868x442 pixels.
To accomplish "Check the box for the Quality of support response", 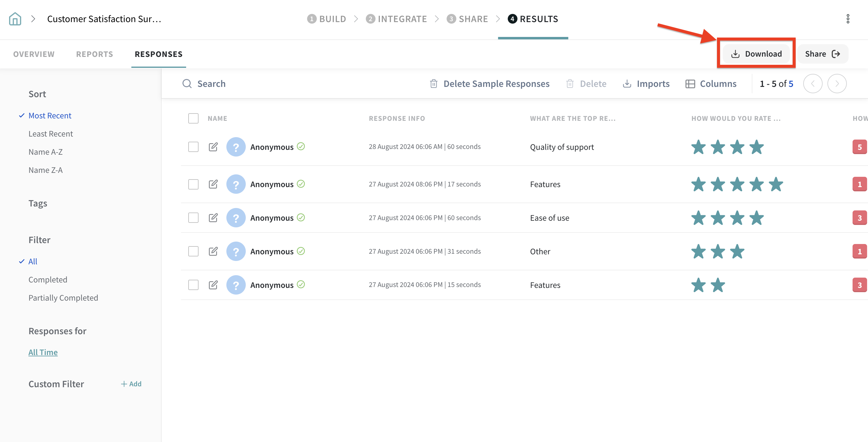I will [x=193, y=147].
